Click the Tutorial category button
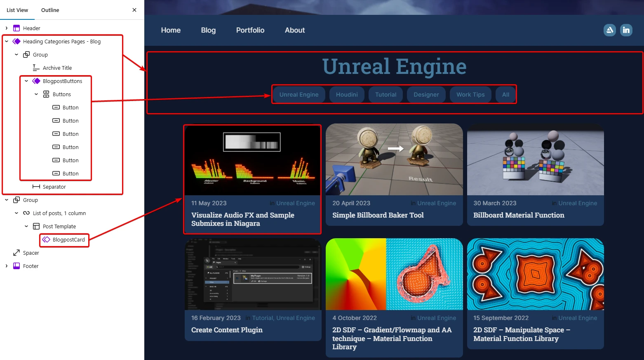 (x=386, y=95)
